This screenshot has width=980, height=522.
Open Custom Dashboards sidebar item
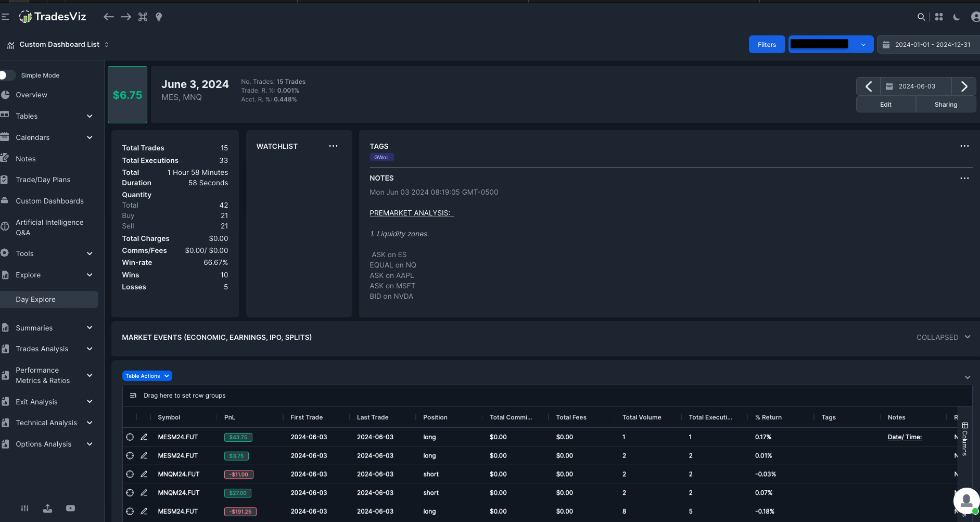(49, 201)
